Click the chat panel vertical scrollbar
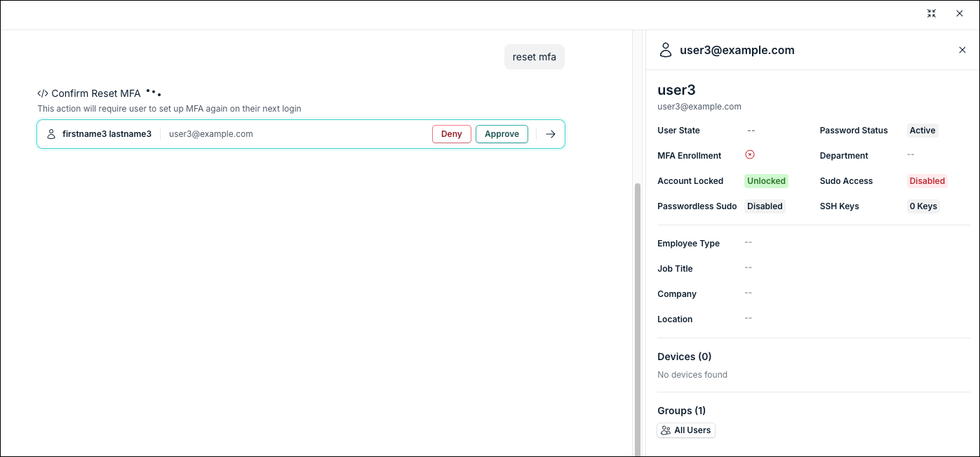 637,316
